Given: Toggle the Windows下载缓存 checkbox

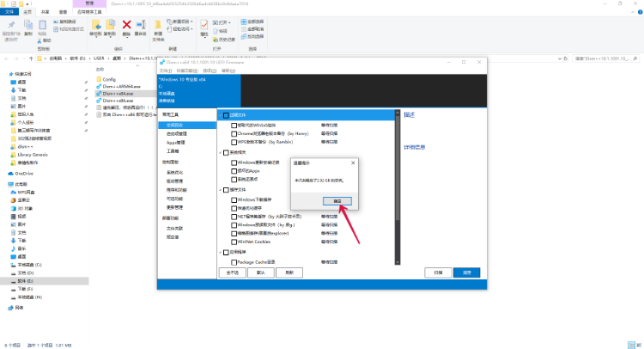Looking at the screenshot, I should click(x=234, y=199).
